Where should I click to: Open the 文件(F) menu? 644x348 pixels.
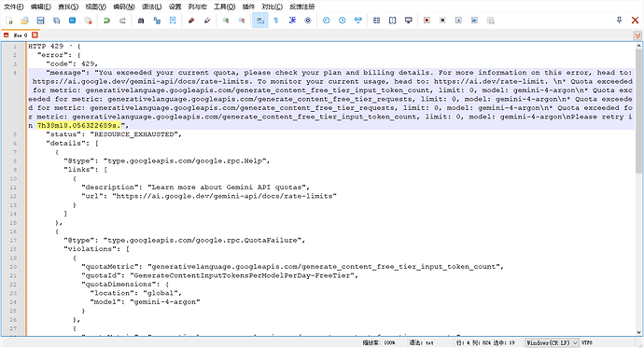(14, 7)
